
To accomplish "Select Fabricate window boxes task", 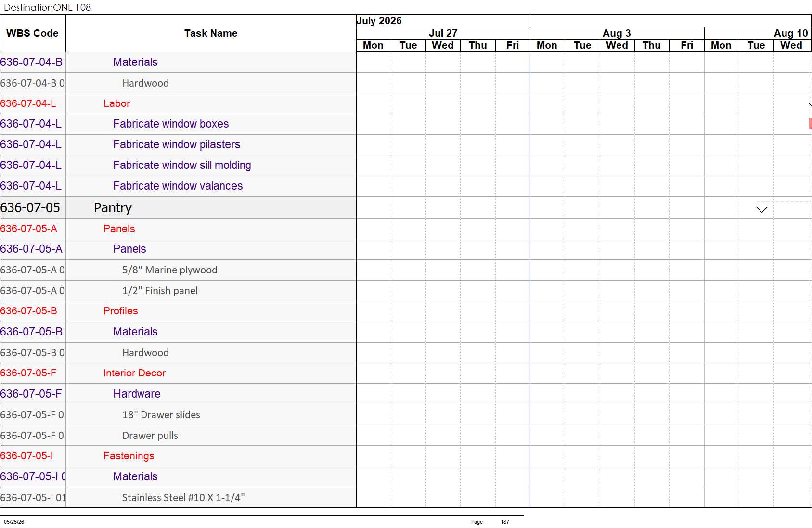I will click(171, 124).
